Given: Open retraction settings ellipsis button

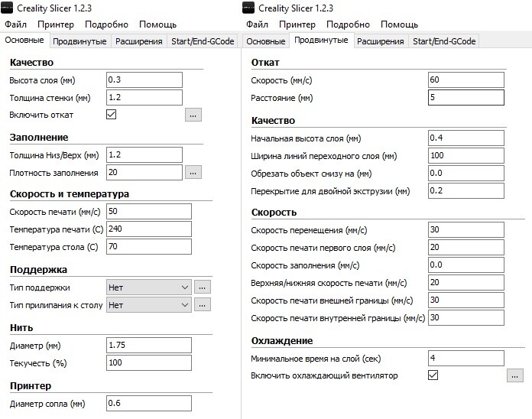Looking at the screenshot, I should [x=193, y=115].
